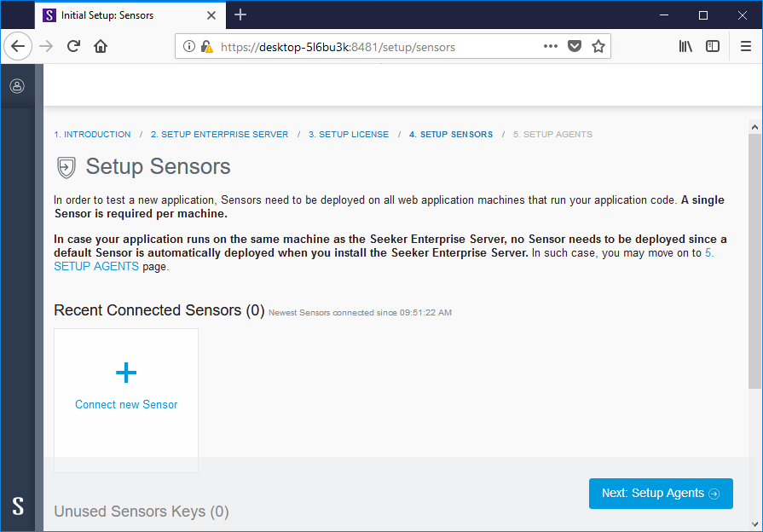Open the page actions menu with the three dots
The image size is (763, 532).
pyautogui.click(x=550, y=47)
